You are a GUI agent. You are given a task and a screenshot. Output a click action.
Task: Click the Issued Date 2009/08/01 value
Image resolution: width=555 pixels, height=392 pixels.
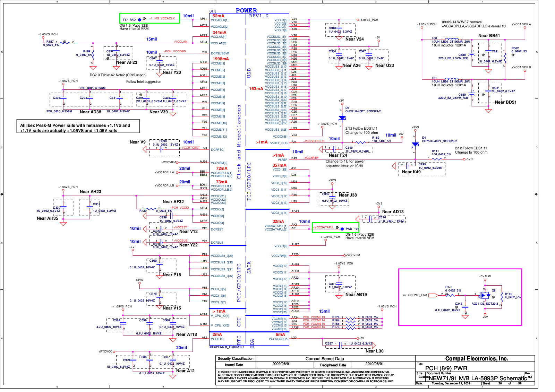[282, 364]
